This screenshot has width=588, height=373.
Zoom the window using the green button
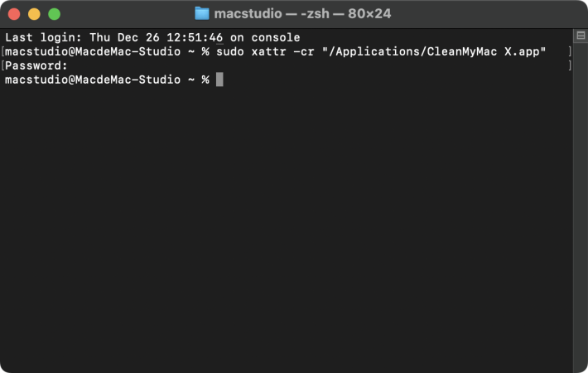(x=55, y=14)
